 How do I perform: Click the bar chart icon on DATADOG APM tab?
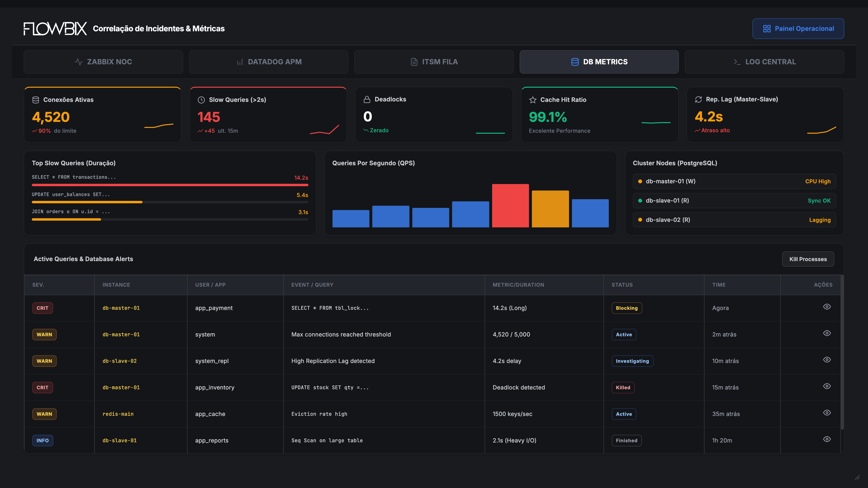pos(240,62)
